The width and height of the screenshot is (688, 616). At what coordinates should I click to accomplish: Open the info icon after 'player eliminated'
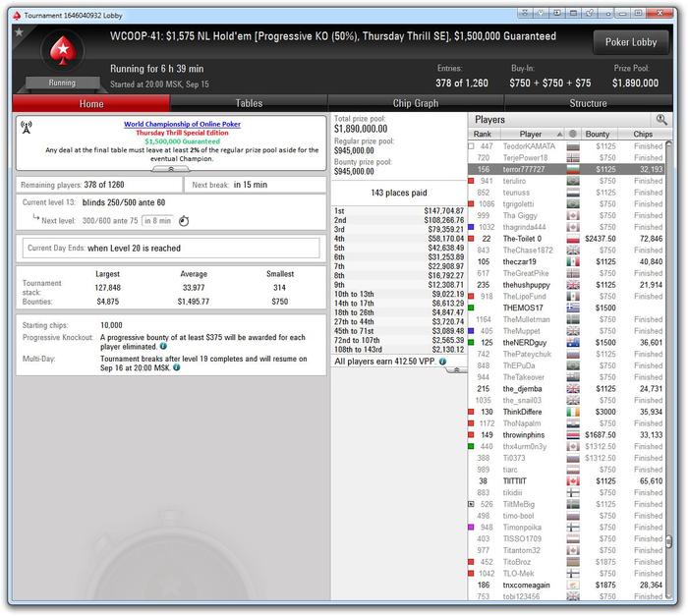(x=163, y=346)
